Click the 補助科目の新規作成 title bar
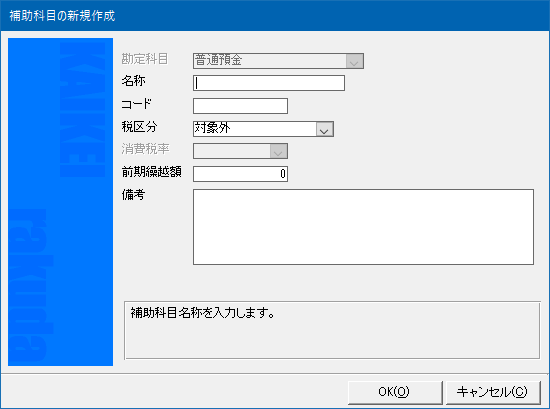This screenshot has width=550, height=409. [x=275, y=16]
